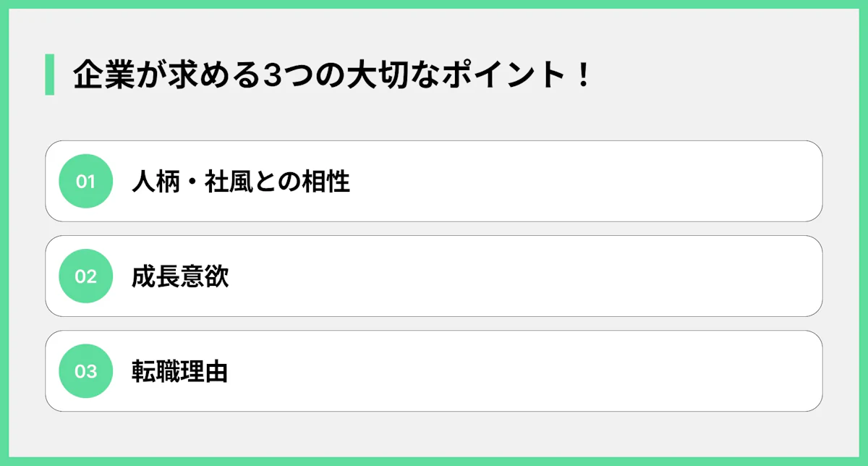Click the word 企業 in the heading
The width and height of the screenshot is (868, 466).
[x=98, y=75]
